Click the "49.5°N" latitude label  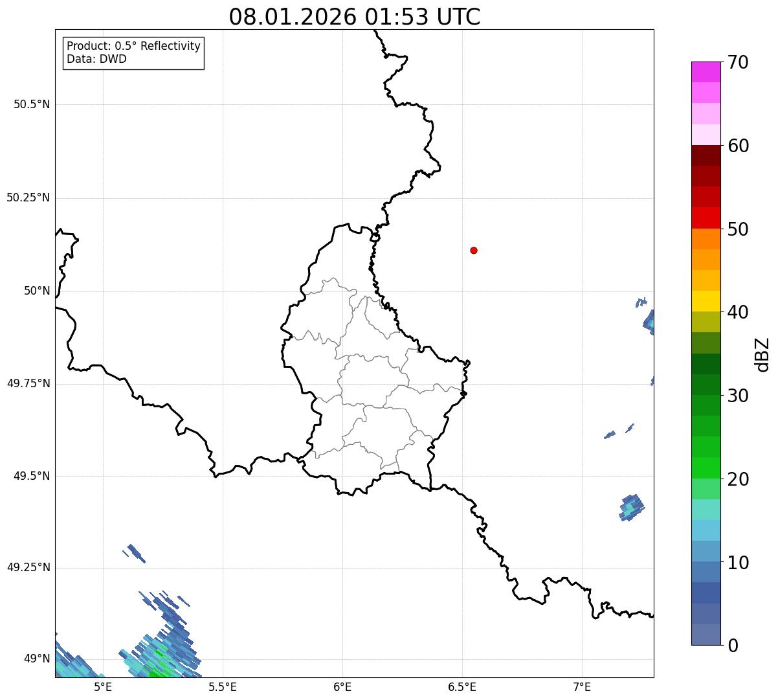(x=32, y=476)
